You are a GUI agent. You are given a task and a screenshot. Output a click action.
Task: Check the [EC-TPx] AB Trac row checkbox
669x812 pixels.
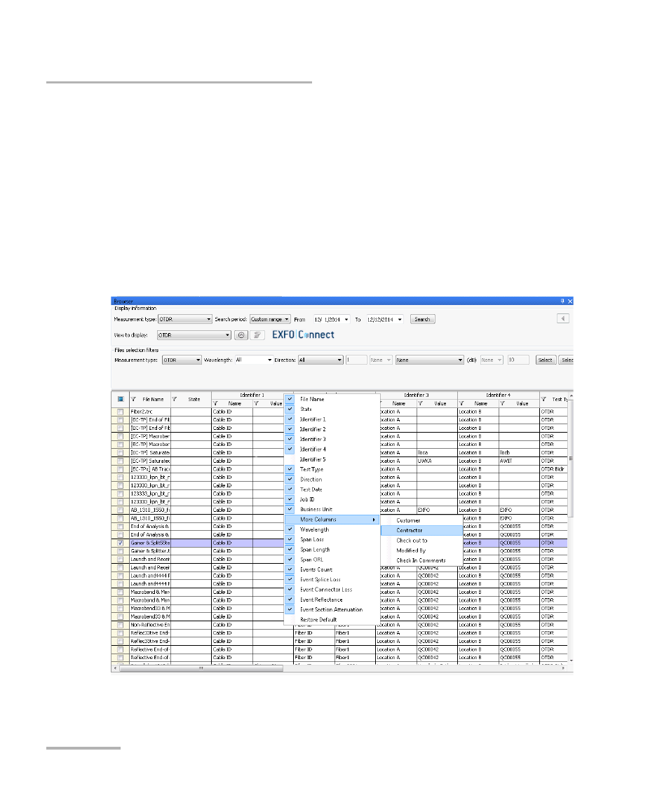coord(121,469)
